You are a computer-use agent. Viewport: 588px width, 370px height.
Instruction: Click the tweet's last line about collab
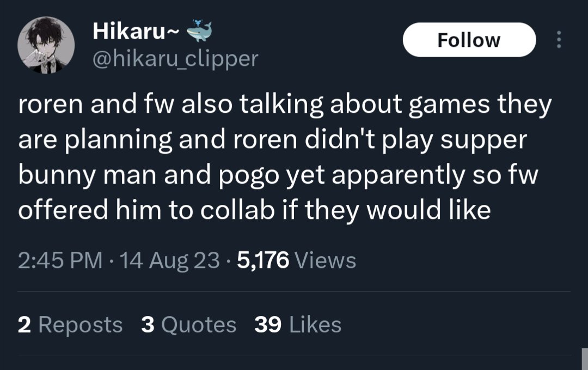point(254,210)
